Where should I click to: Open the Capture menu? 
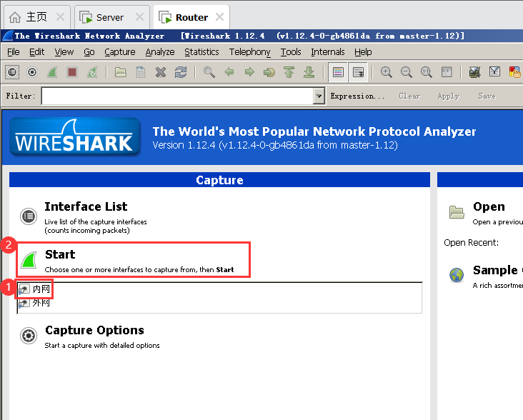[120, 52]
